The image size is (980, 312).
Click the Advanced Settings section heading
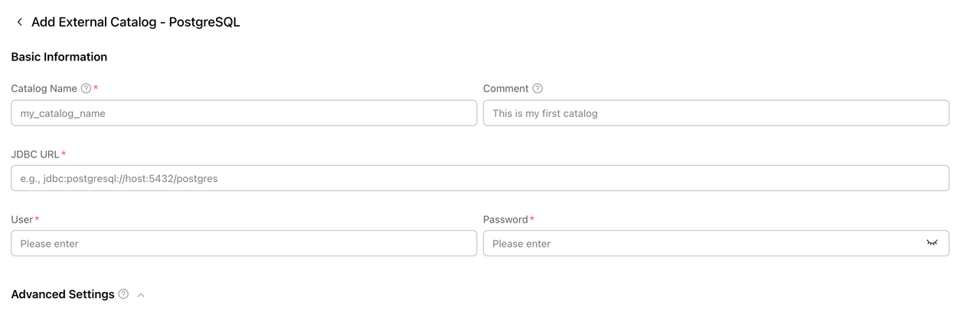click(x=63, y=294)
